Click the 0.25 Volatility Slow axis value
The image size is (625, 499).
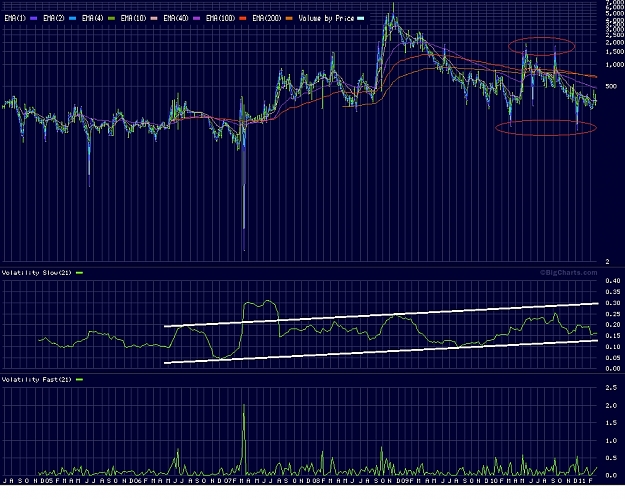point(613,314)
